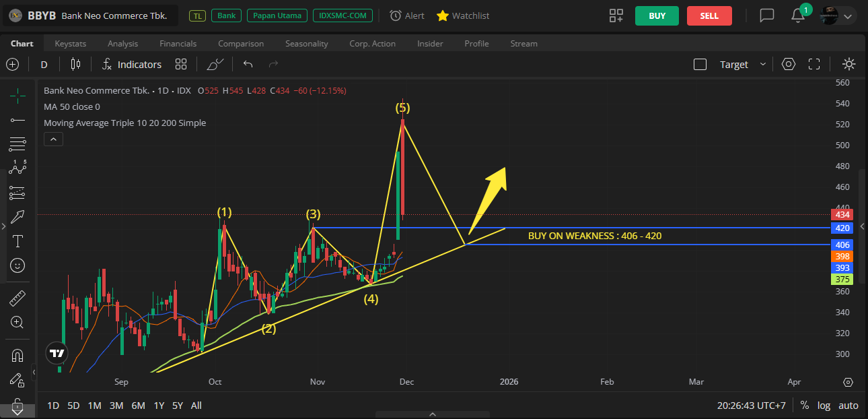Image resolution: width=868 pixels, height=419 pixels.
Task: Open the Stream tab
Action: 523,44
